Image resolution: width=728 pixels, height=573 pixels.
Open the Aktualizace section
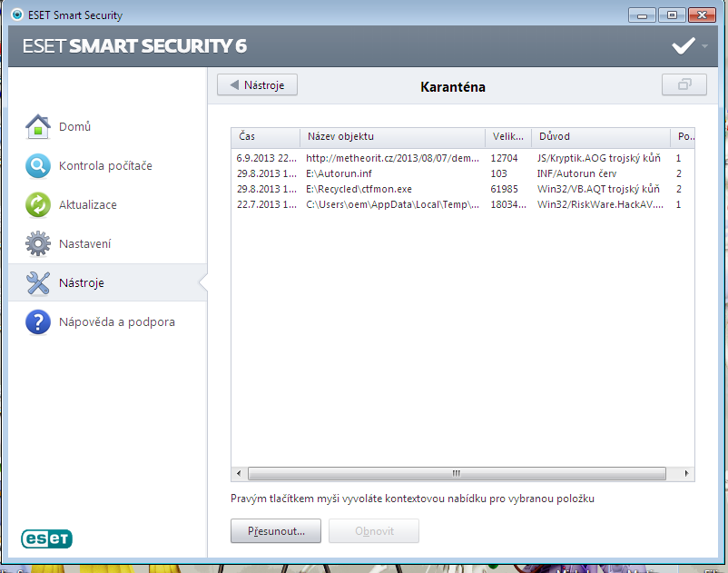88,205
